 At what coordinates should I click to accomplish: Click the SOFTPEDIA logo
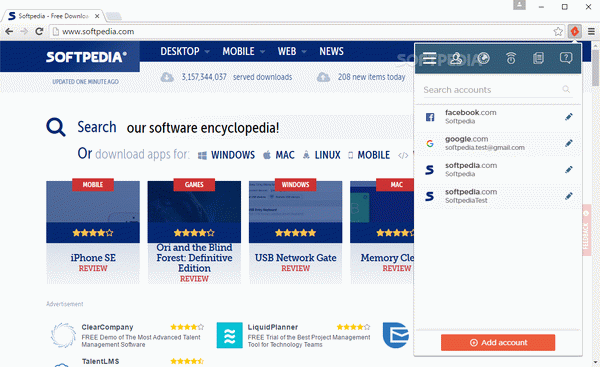[86, 57]
